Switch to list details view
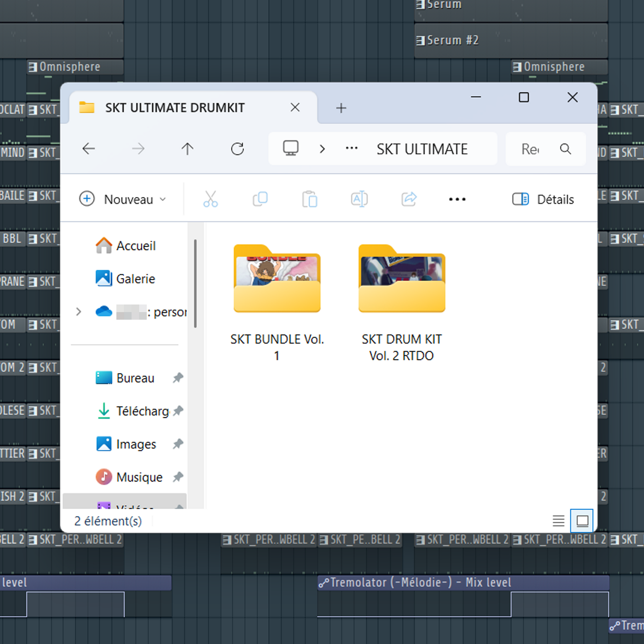Image resolution: width=644 pixels, height=644 pixels. pyautogui.click(x=558, y=521)
